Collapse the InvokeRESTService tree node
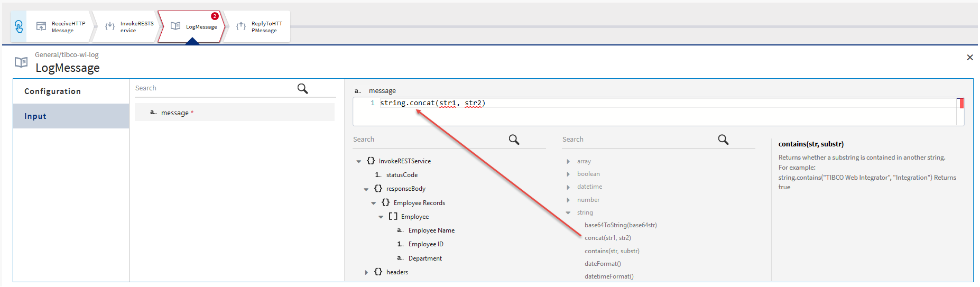 pos(359,162)
